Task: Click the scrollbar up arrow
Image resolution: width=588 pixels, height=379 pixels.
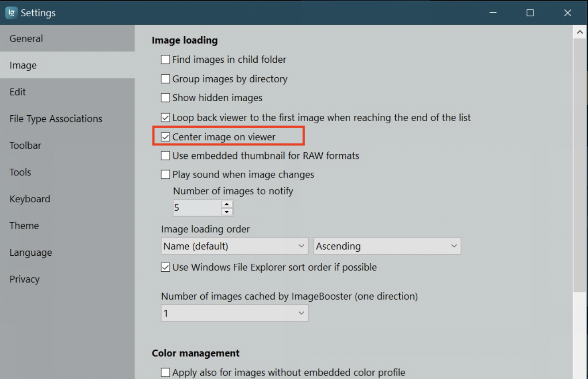Action: click(580, 31)
